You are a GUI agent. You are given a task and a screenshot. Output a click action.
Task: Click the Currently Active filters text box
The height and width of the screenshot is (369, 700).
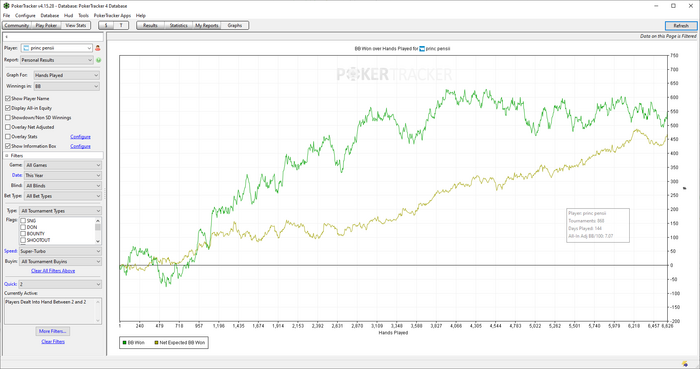[x=53, y=311]
